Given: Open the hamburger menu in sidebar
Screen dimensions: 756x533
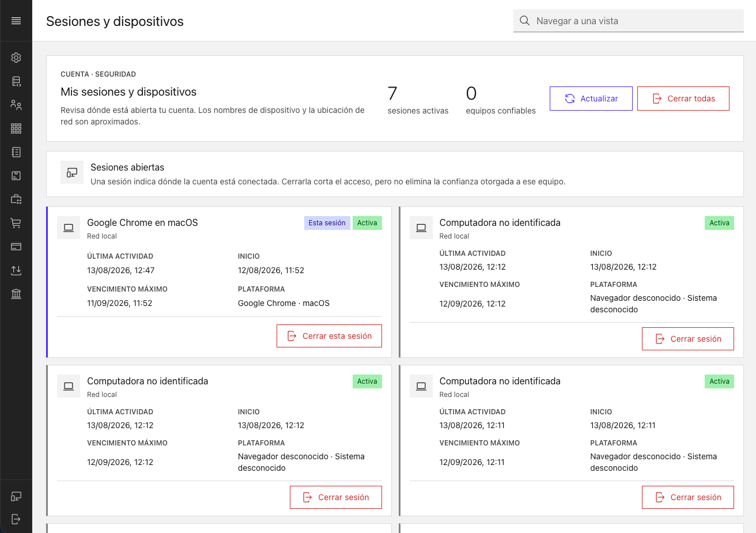Looking at the screenshot, I should pos(16,21).
